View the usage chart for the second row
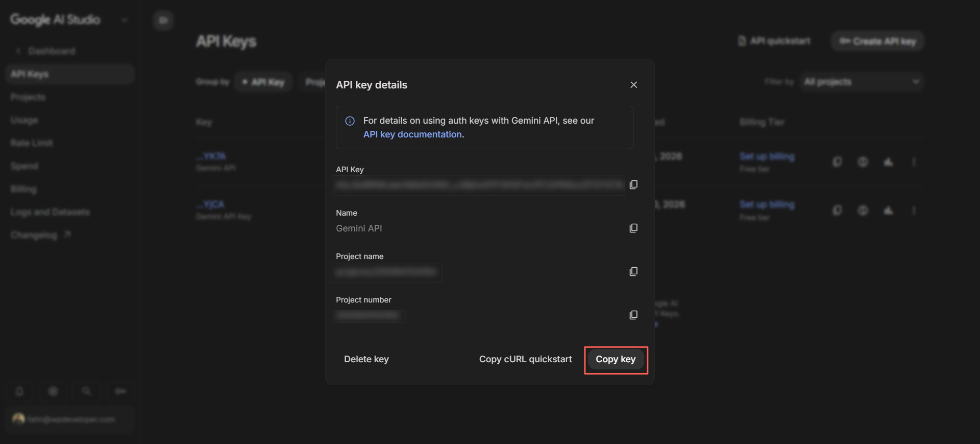This screenshot has height=444, width=980. 889,211
